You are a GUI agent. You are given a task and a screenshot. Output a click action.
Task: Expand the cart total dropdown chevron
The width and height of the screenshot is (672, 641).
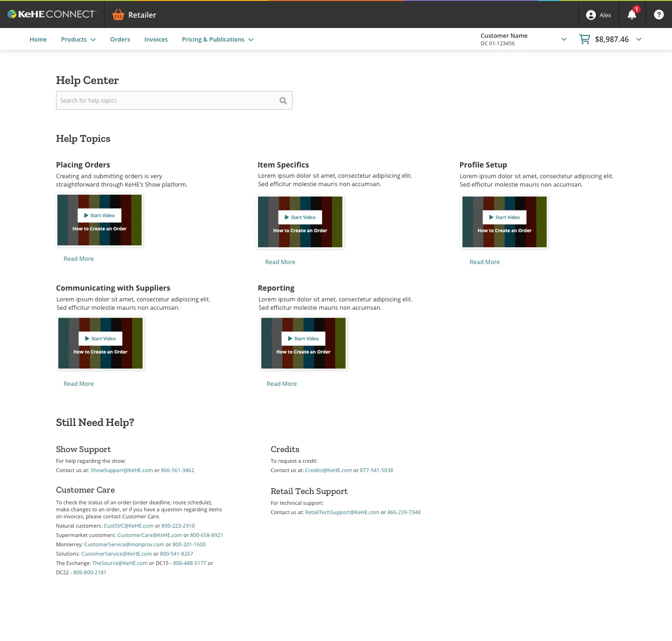pos(639,39)
